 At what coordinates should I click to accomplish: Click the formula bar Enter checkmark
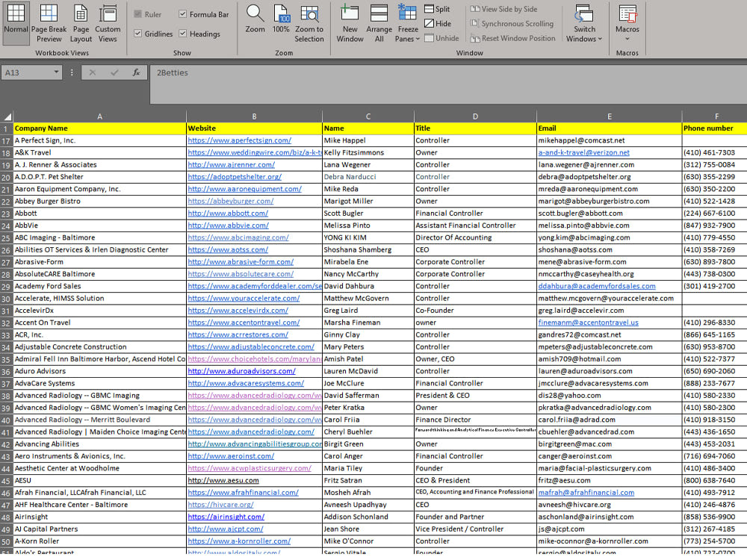(x=114, y=72)
